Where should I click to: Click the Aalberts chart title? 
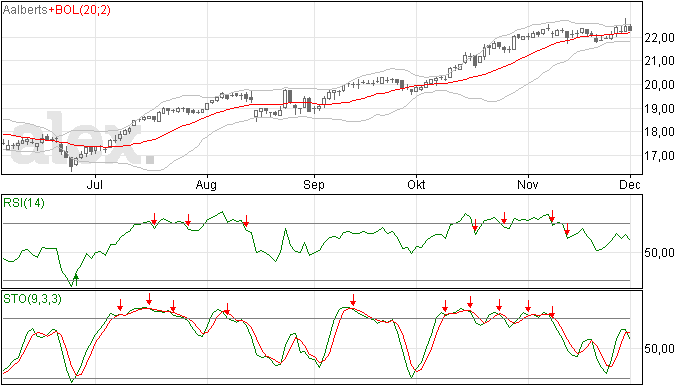click(25, 10)
